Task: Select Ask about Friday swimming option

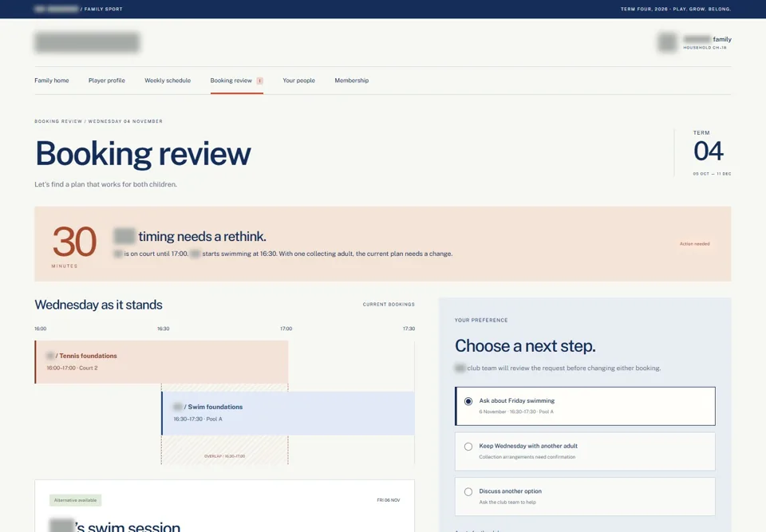Action: click(585, 406)
